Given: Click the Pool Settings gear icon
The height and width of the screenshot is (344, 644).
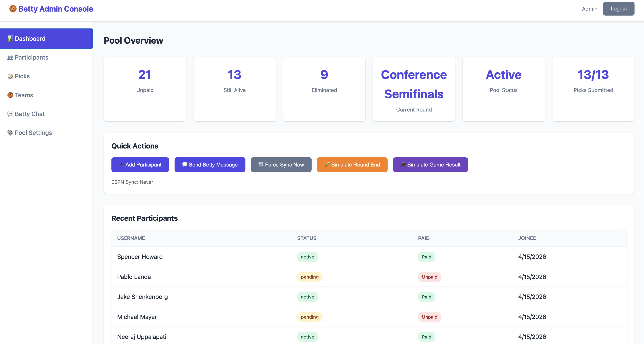Looking at the screenshot, I should point(10,133).
